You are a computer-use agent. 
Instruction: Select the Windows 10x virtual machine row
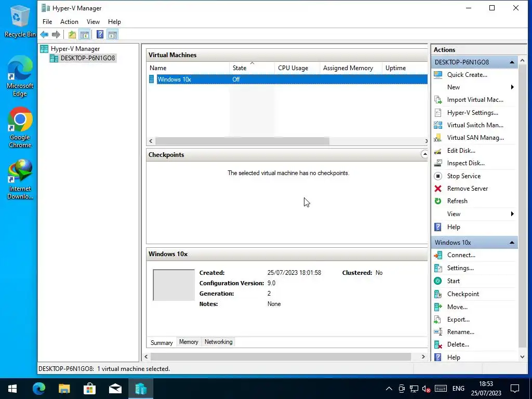287,79
